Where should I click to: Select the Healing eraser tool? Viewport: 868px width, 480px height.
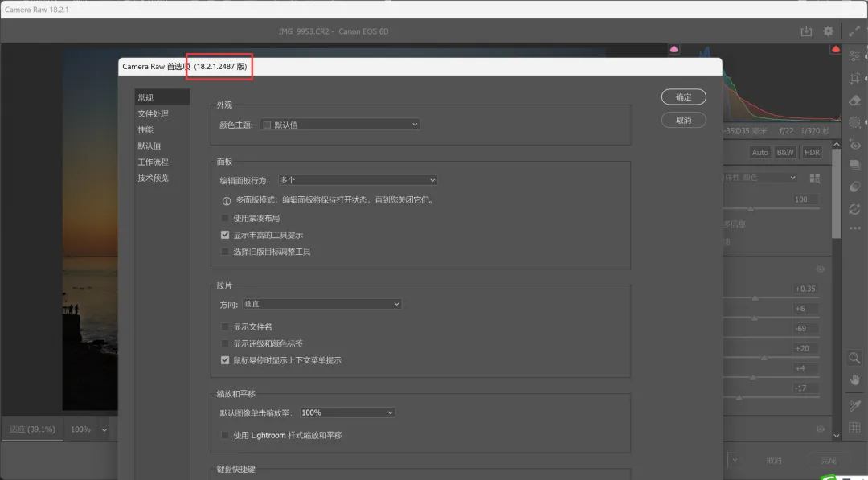click(x=854, y=101)
